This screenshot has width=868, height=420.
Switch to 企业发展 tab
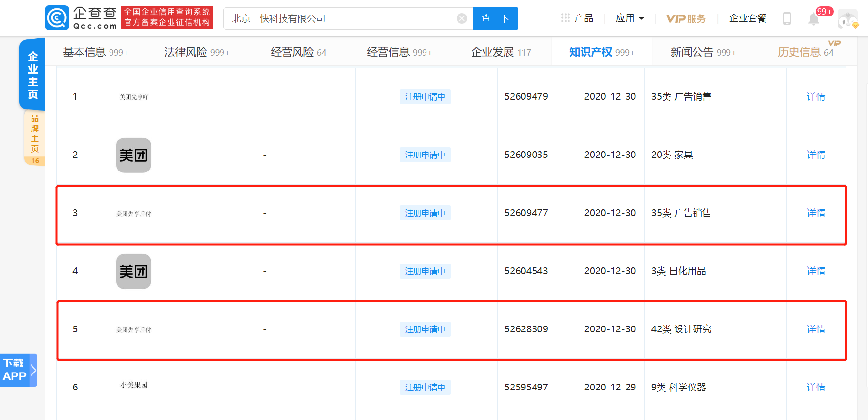point(501,52)
